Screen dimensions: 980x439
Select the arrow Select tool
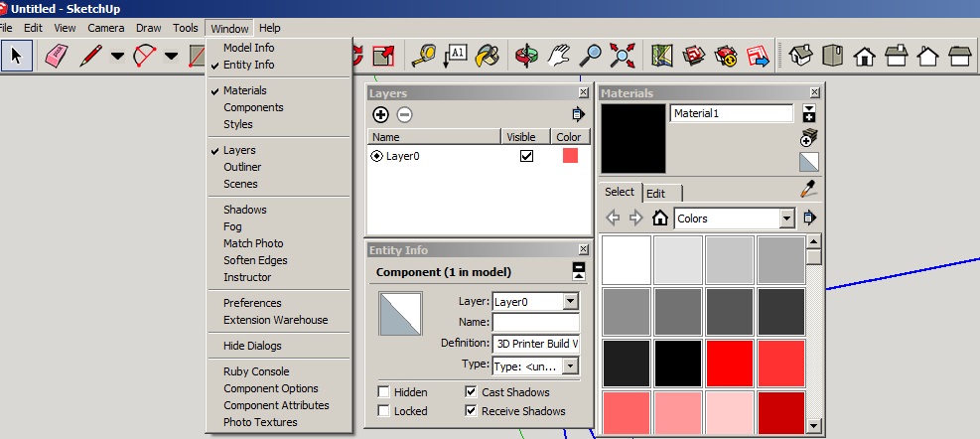click(17, 56)
